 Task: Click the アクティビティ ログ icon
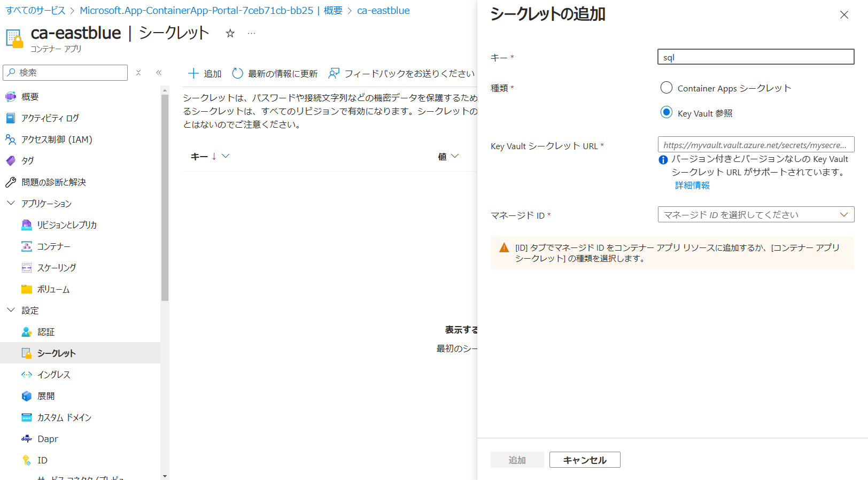[11, 118]
